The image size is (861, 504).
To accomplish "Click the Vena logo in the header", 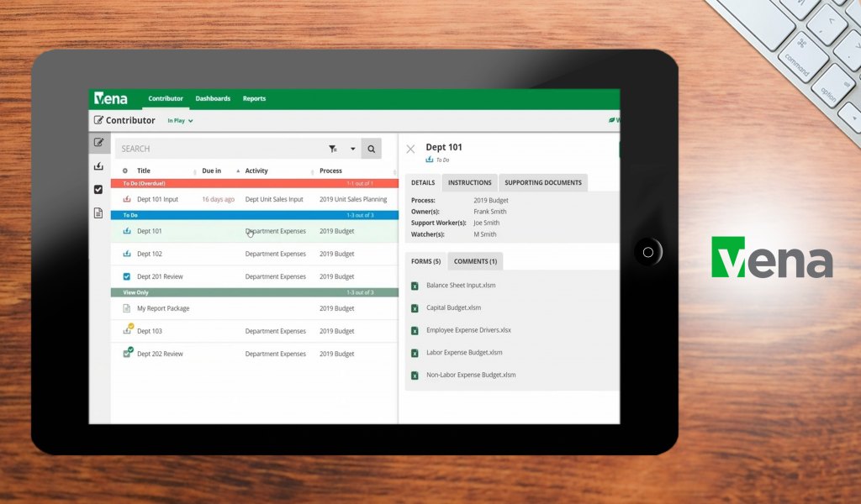I will coord(111,99).
